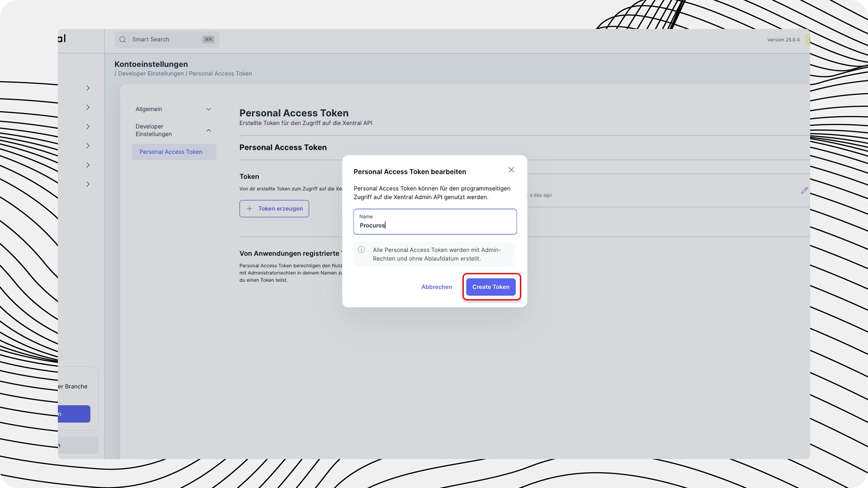The height and width of the screenshot is (488, 868).
Task: Click the Kontoeinstellungen page title
Action: (x=151, y=64)
